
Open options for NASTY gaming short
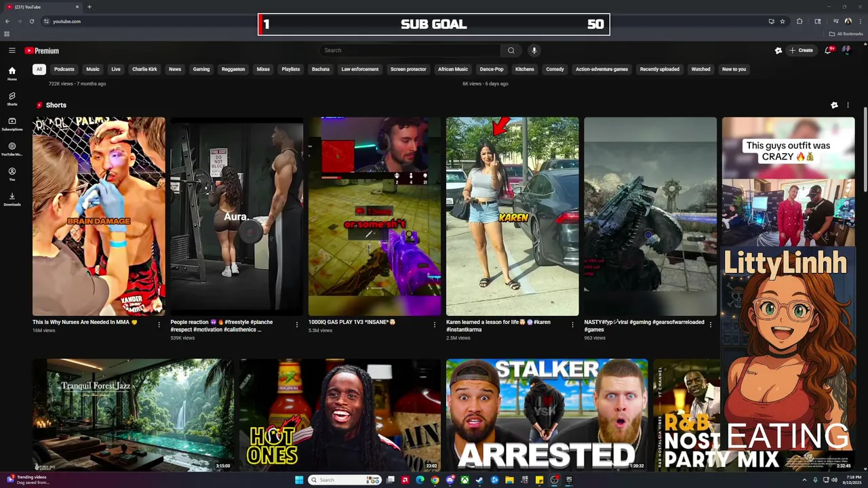pos(711,325)
